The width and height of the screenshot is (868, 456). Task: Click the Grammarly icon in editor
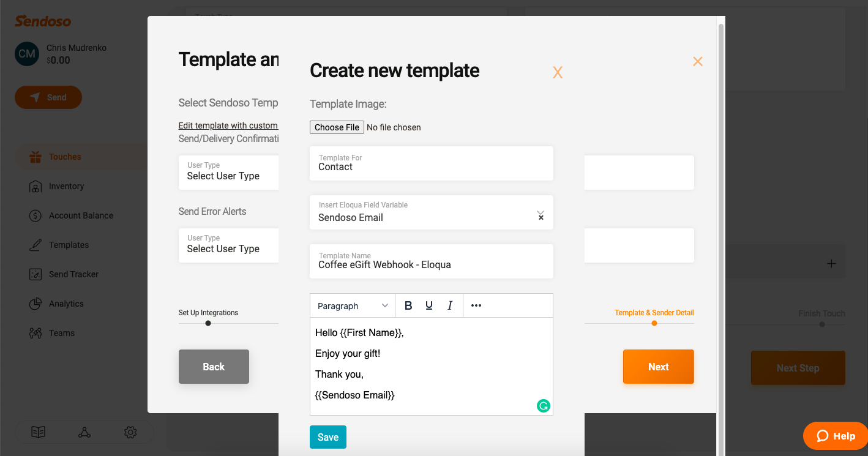tap(543, 405)
